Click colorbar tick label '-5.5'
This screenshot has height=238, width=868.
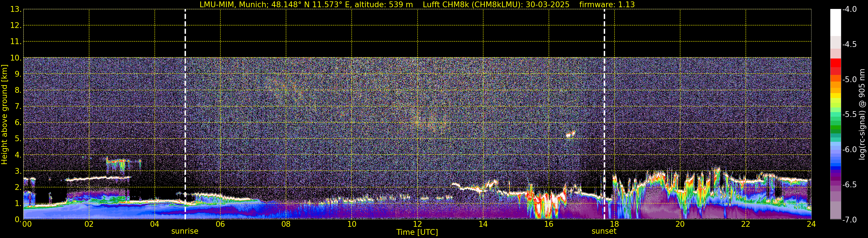pos(850,115)
